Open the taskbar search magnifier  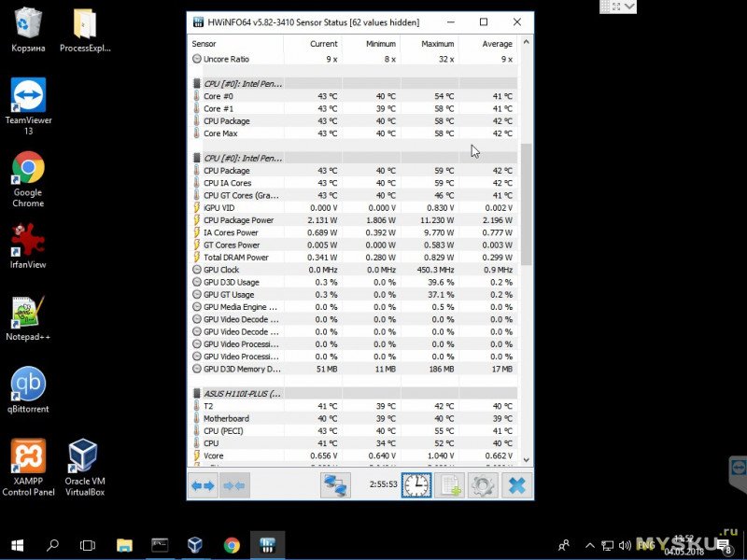[x=52, y=545]
